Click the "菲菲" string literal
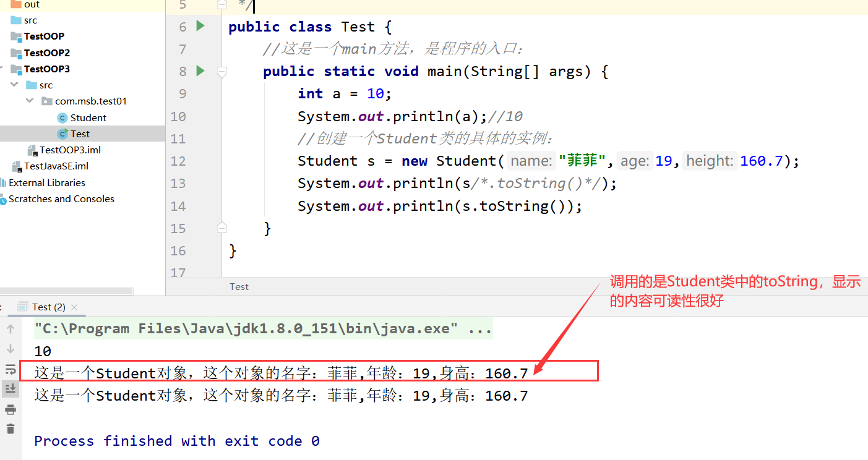The width and height of the screenshot is (868, 460). (x=582, y=161)
